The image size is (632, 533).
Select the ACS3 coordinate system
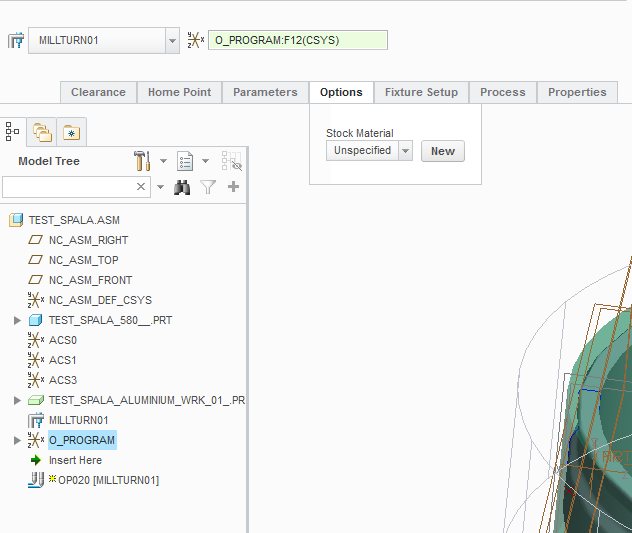tap(63, 380)
